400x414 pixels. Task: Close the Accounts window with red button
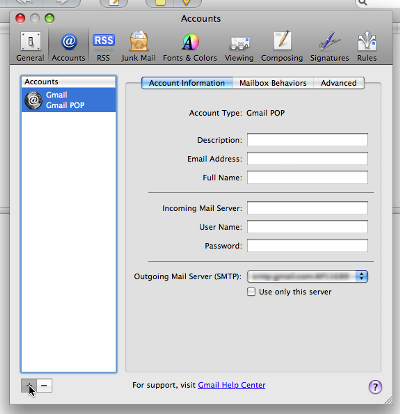pos(20,18)
